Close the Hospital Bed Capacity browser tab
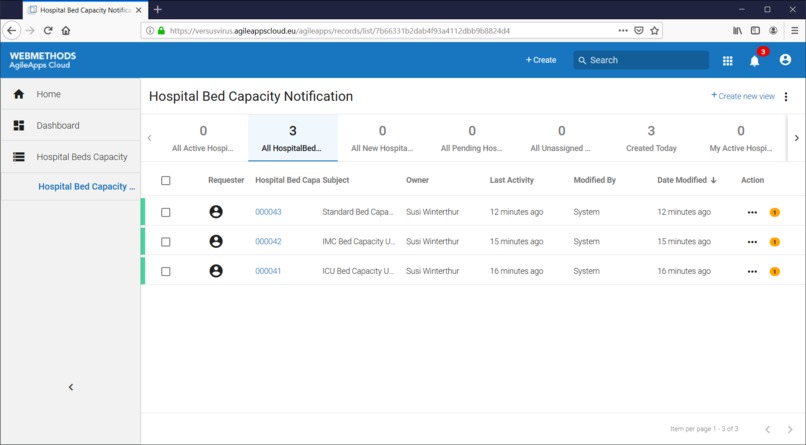 click(138, 10)
